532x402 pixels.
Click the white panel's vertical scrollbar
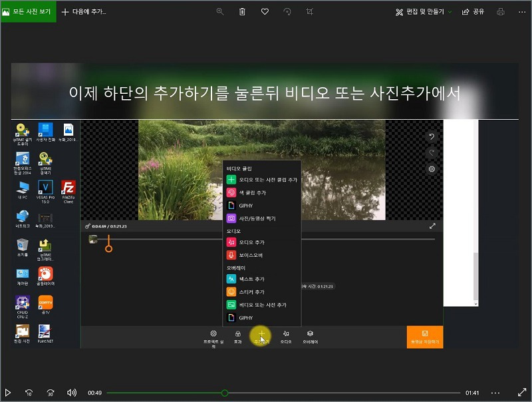pyautogui.click(x=475, y=277)
